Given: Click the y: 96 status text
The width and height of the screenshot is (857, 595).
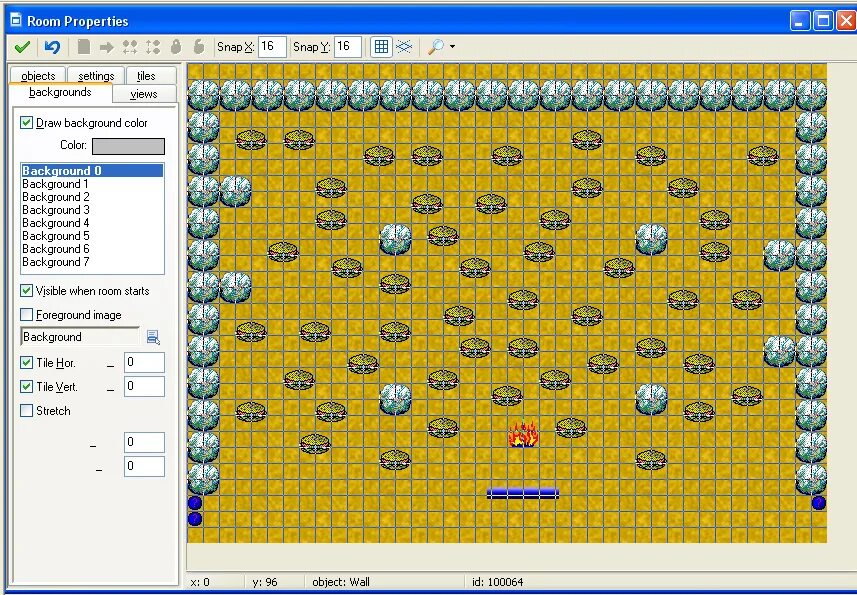Looking at the screenshot, I should click(265, 582).
